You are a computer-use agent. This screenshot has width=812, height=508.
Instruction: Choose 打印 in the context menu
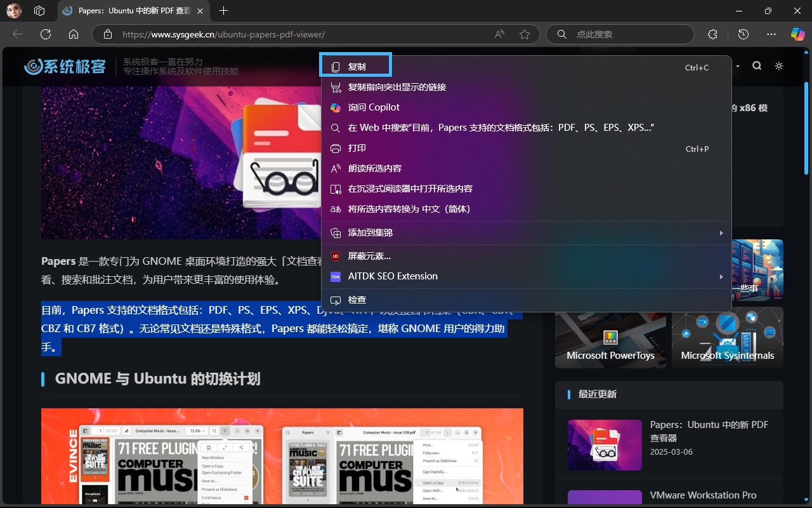click(x=527, y=148)
